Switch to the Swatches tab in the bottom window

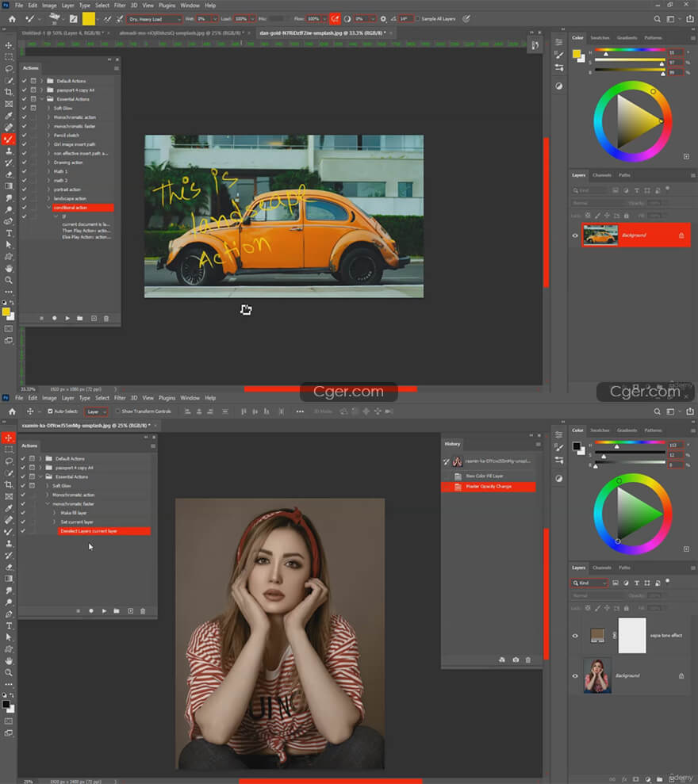[600, 430]
